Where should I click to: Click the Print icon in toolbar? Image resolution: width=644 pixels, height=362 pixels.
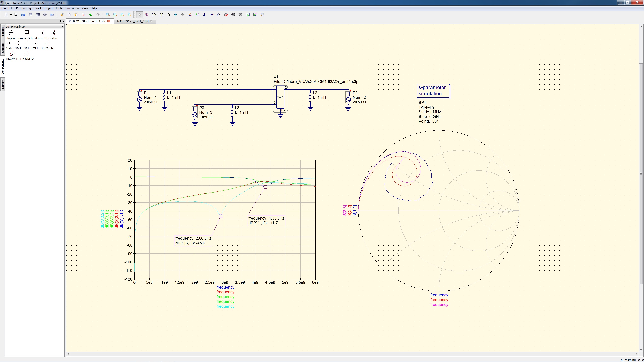point(52,15)
